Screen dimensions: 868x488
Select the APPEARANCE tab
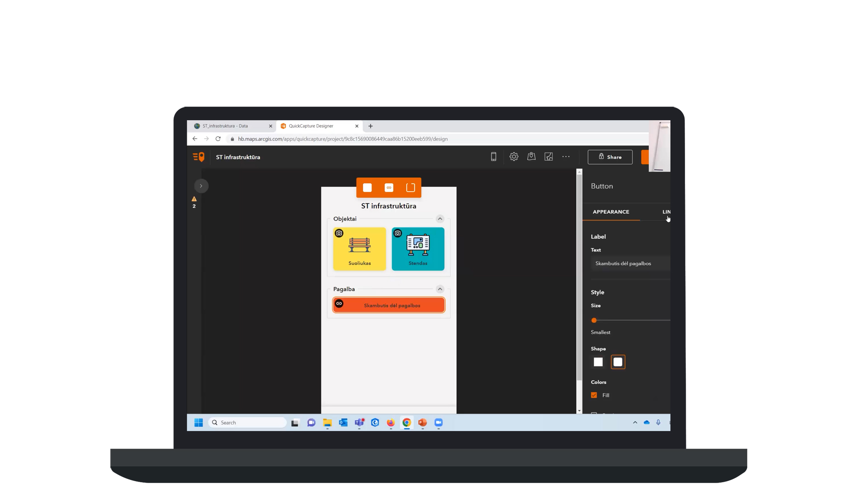611,212
